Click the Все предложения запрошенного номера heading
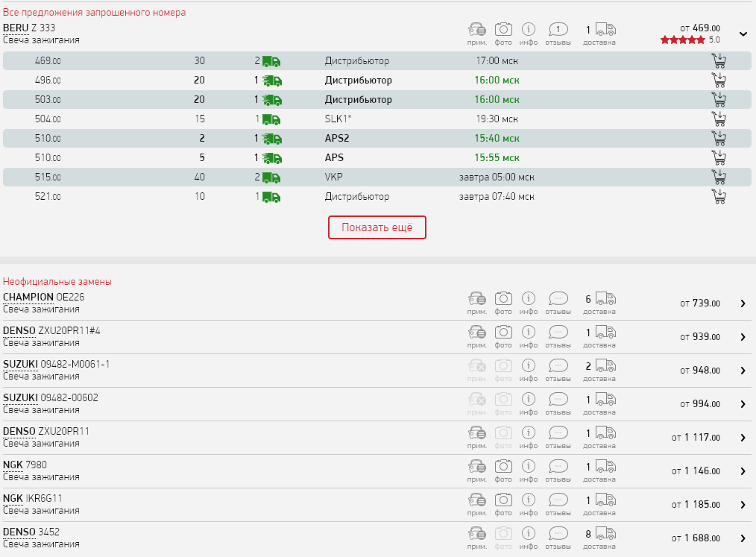Image resolution: width=756 pixels, height=557 pixels. tap(95, 13)
